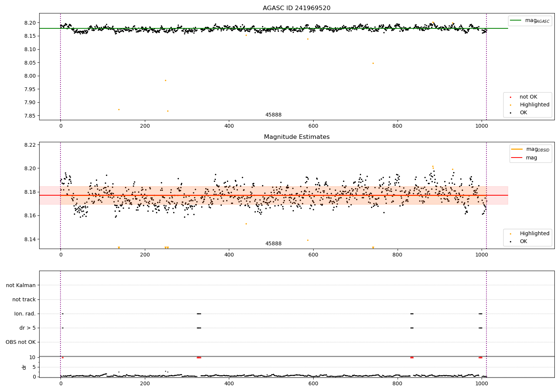Click the "dr > 5" flag markers near x=330

199,328
